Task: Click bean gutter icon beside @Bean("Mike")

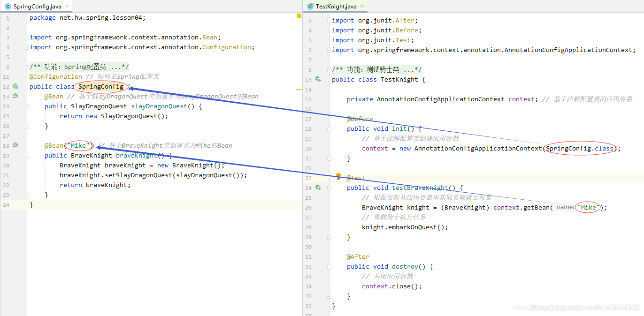Action: (x=15, y=145)
